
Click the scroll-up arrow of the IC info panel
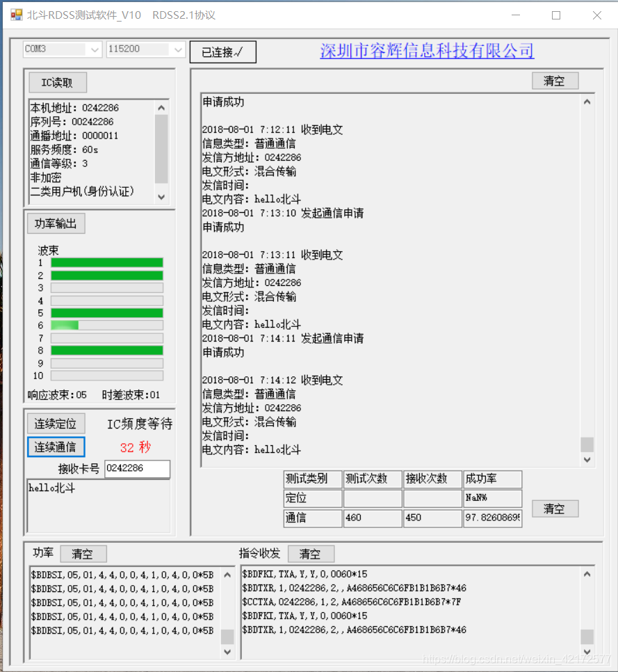161,107
